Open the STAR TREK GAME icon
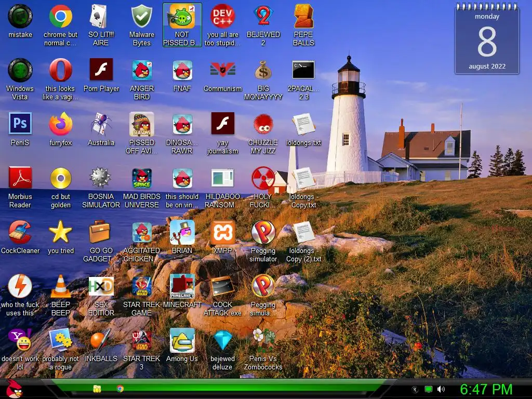This screenshot has height=399, width=532. (141, 286)
